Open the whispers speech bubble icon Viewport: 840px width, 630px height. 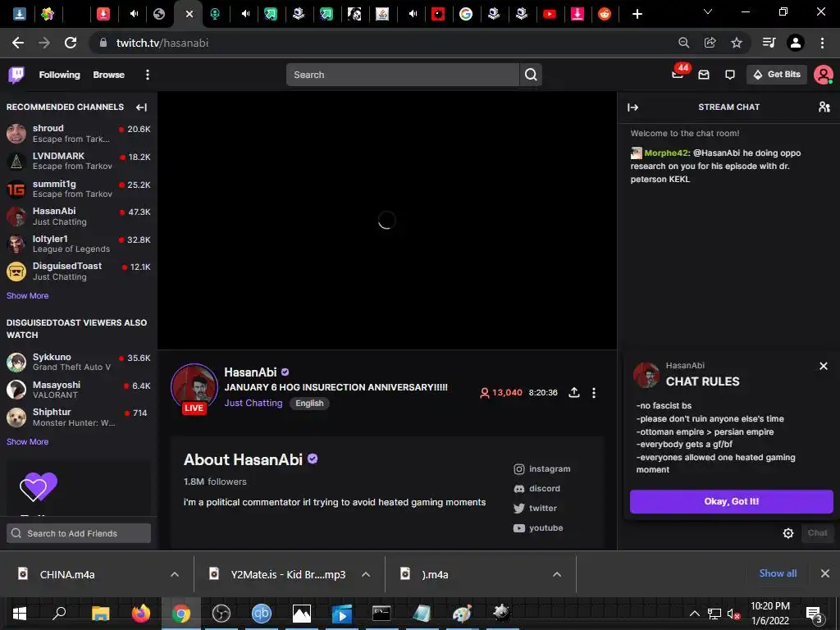[x=729, y=75]
